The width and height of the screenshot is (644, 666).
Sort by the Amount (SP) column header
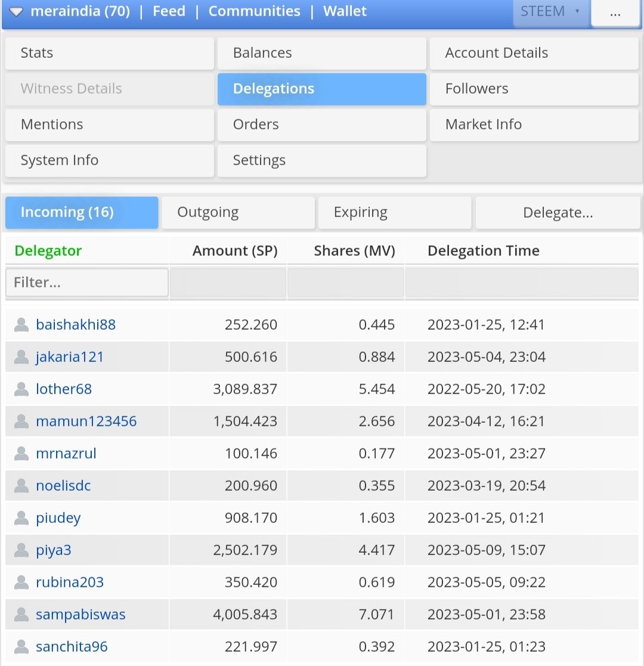(235, 251)
